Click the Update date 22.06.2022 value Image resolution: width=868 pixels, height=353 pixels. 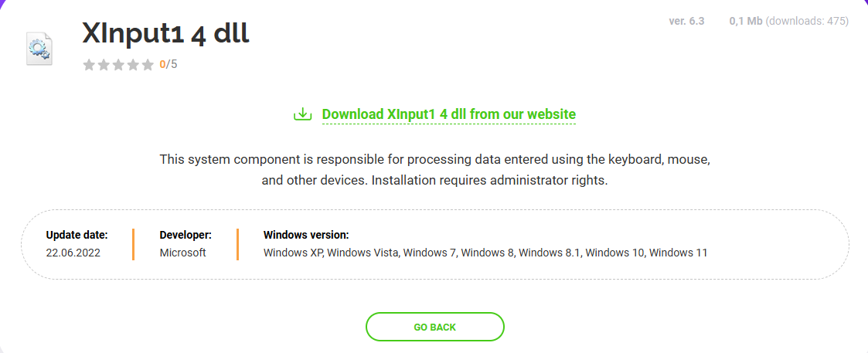(73, 253)
